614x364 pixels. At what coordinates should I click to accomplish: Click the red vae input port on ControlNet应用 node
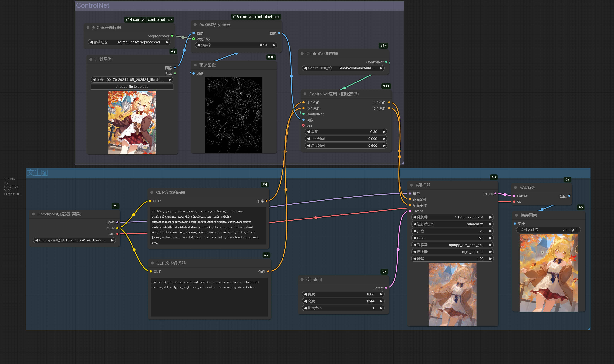point(304,126)
